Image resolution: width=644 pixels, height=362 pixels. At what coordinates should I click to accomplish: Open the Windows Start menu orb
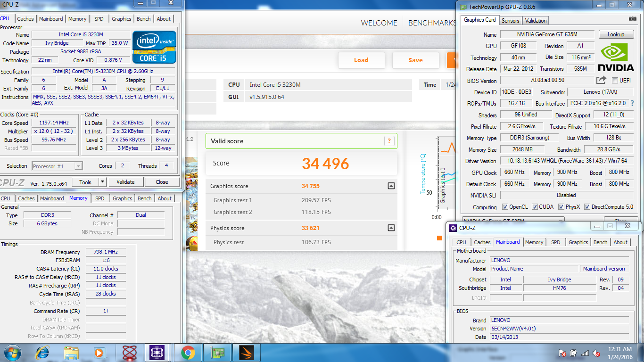click(12, 353)
